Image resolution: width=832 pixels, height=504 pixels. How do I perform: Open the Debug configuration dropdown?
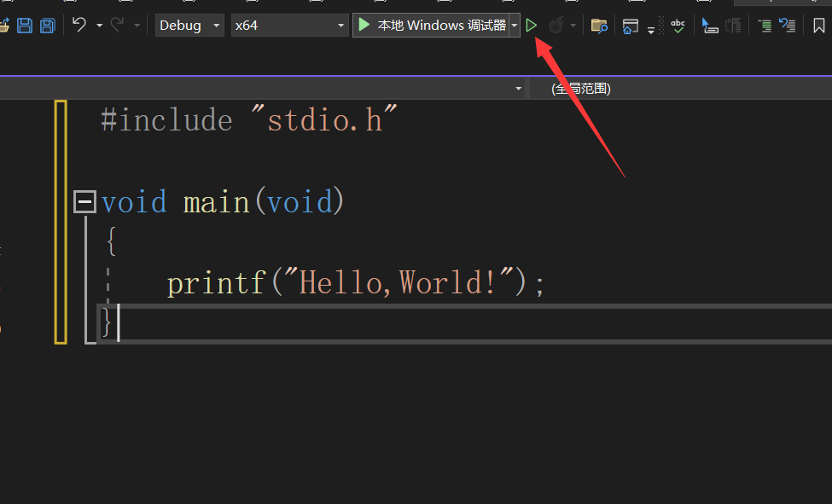pyautogui.click(x=189, y=26)
